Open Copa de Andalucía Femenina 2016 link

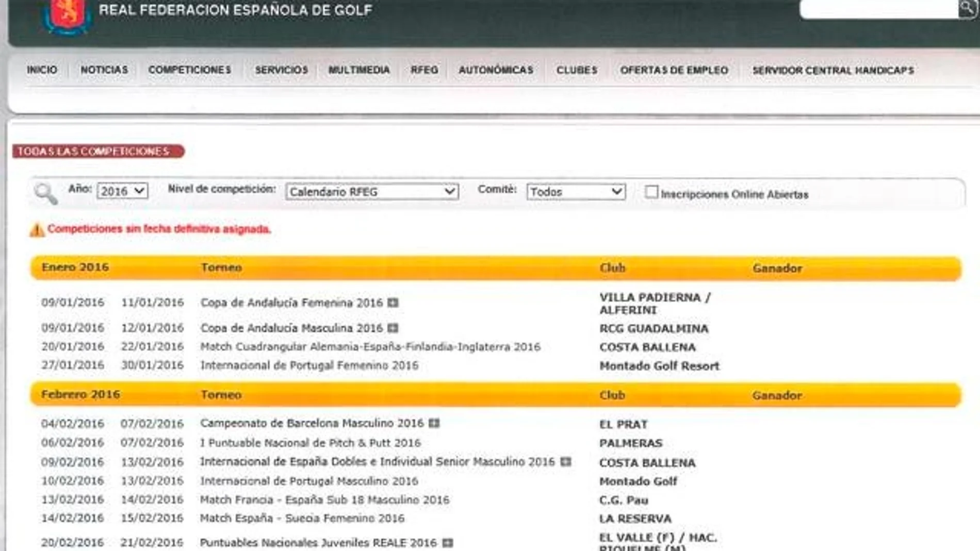291,303
